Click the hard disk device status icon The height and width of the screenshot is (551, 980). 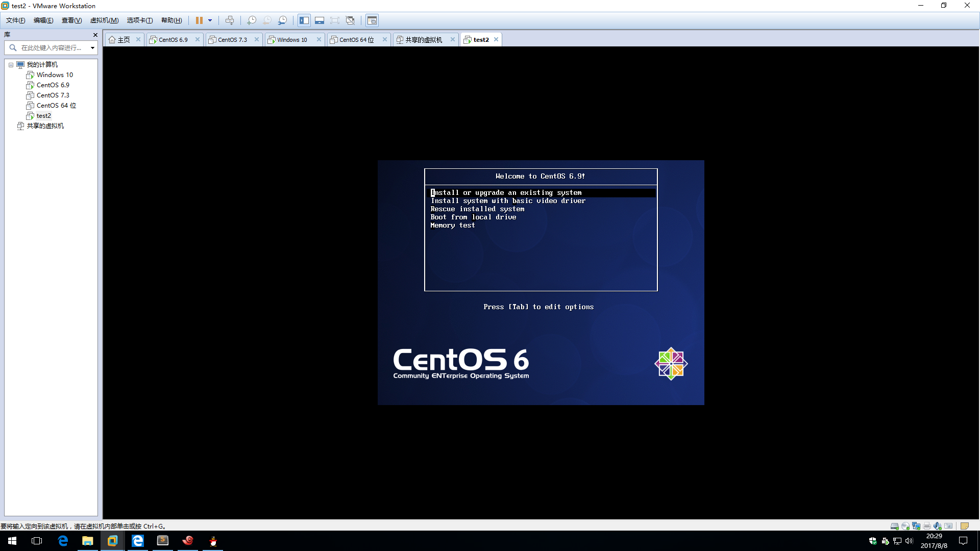point(894,526)
